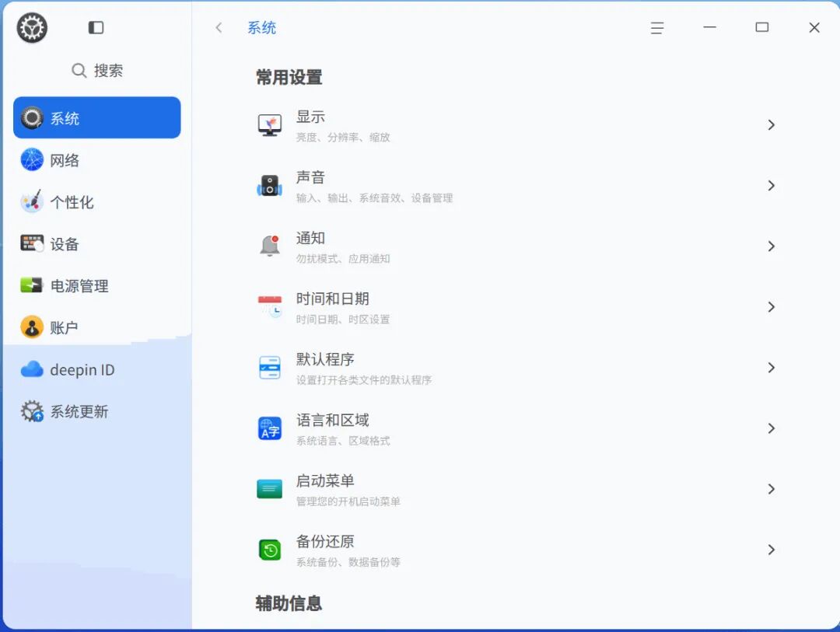Click the 声音 speaker icon

coord(270,185)
